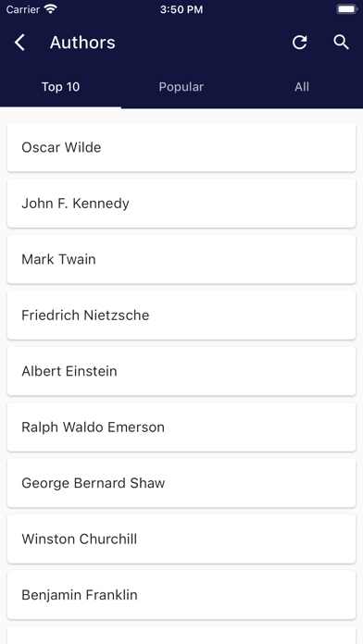Click the 3:50 PM clock
363x644 pixels.
(x=181, y=9)
